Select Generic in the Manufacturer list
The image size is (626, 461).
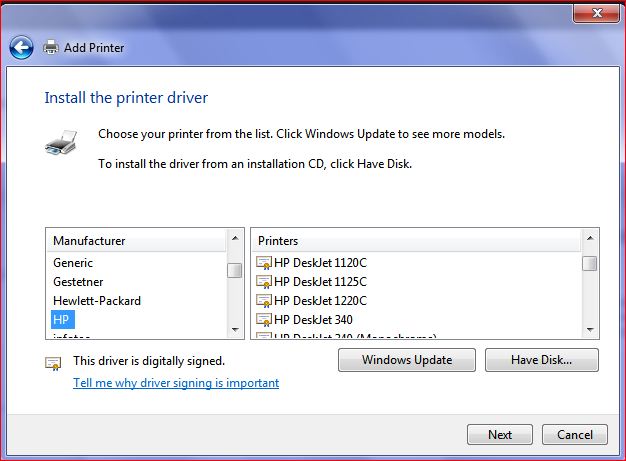tap(73, 263)
